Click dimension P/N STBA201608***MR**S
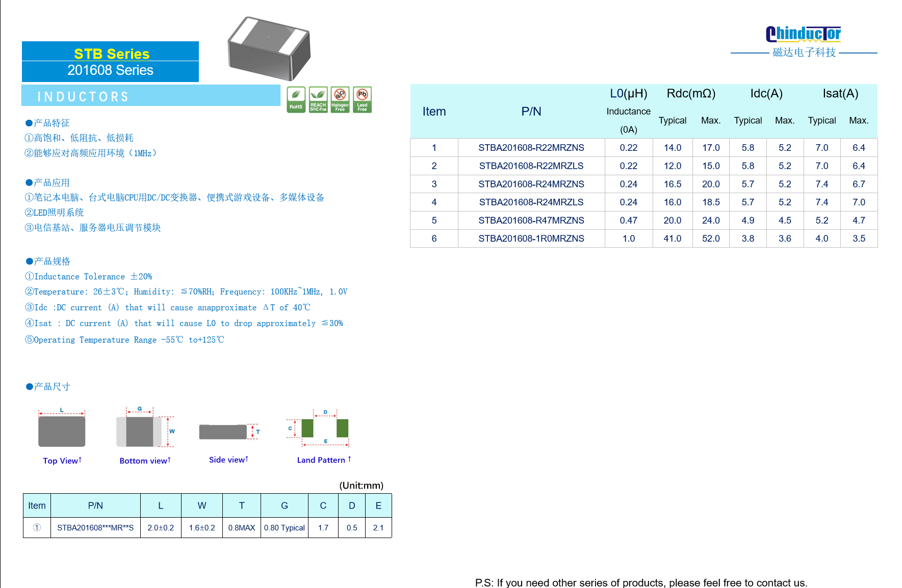Viewport: 902px width, 588px height. 95,528
